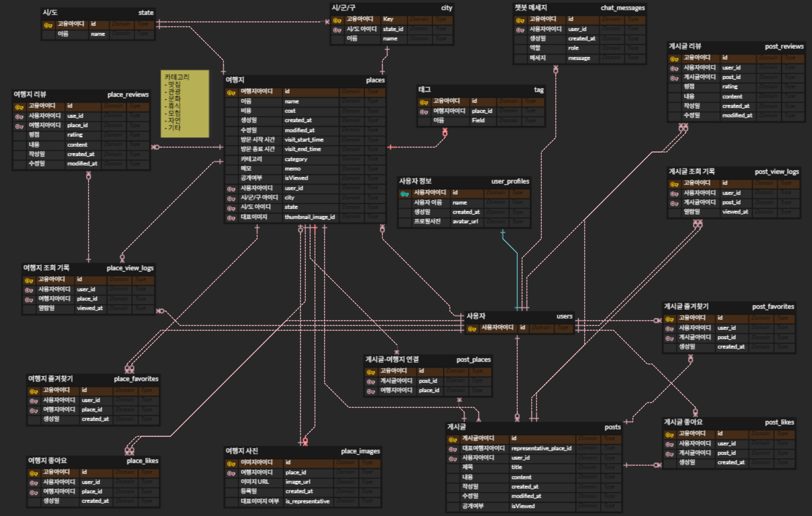Image resolution: width=812 pixels, height=516 pixels.
Task: Select the places table header
Action: click(x=305, y=80)
